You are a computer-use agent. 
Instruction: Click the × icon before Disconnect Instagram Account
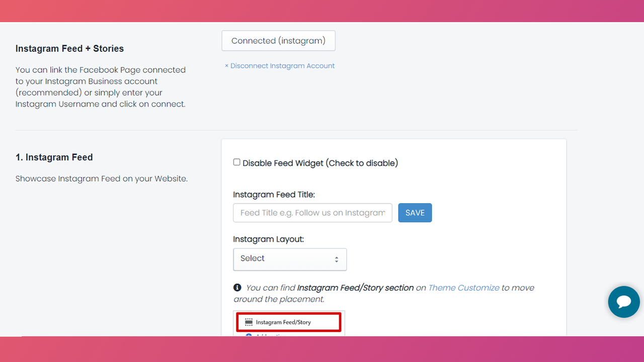coord(226,66)
